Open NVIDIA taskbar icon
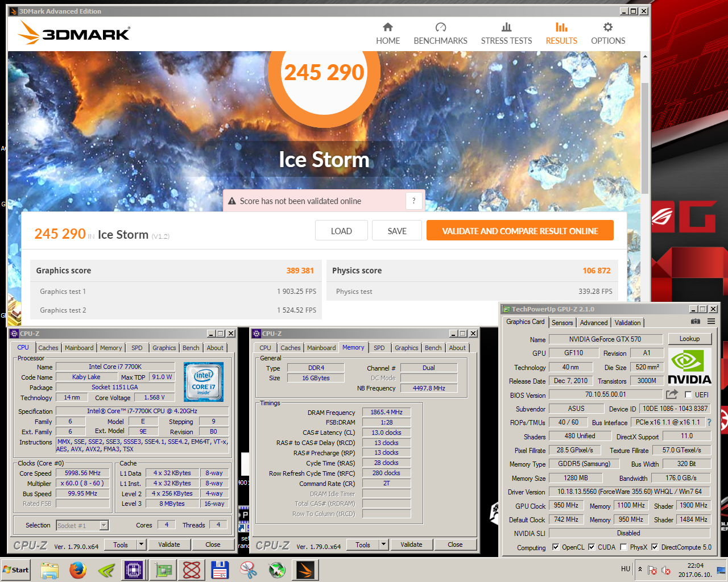Viewport: 728px width, 582px height. 106,569
